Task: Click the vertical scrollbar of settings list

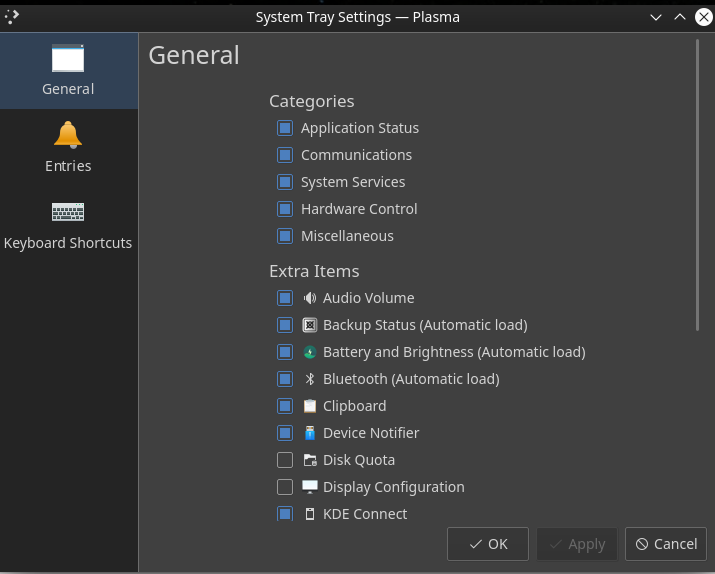Action: (697, 185)
